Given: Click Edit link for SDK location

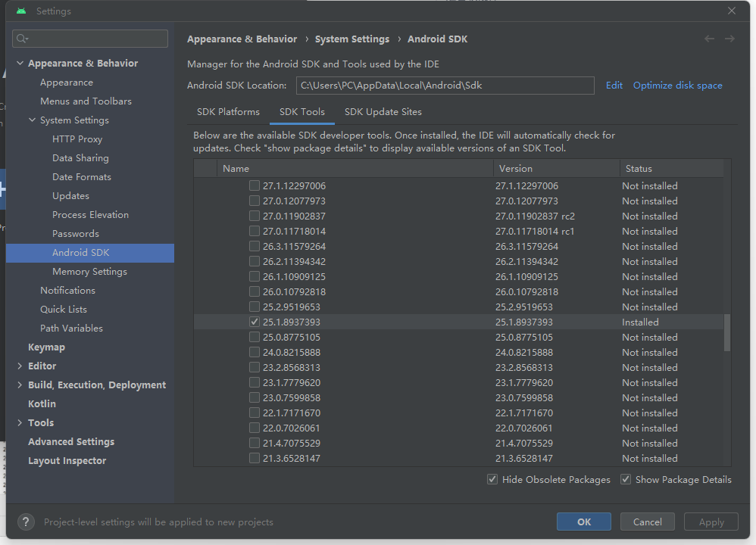Looking at the screenshot, I should [x=614, y=86].
